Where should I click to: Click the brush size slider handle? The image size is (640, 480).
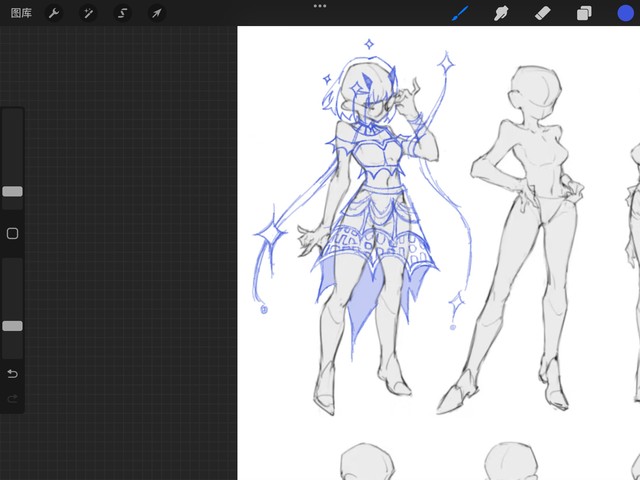(12, 191)
